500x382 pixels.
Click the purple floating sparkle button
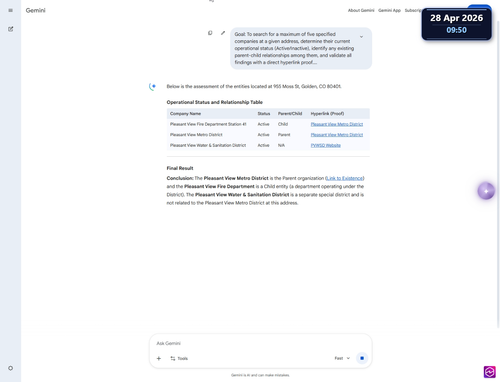(x=486, y=191)
